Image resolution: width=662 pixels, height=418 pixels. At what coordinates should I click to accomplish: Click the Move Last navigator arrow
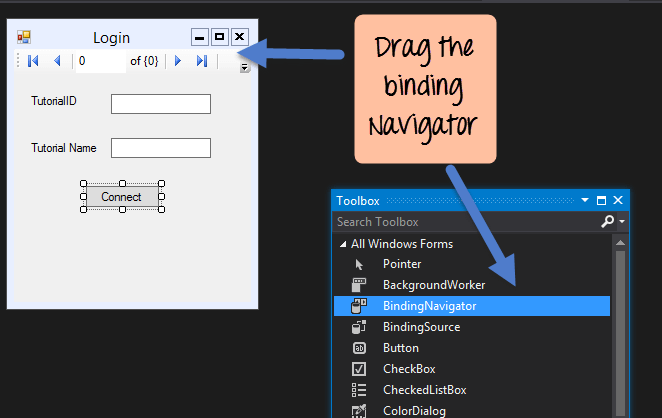pyautogui.click(x=201, y=61)
